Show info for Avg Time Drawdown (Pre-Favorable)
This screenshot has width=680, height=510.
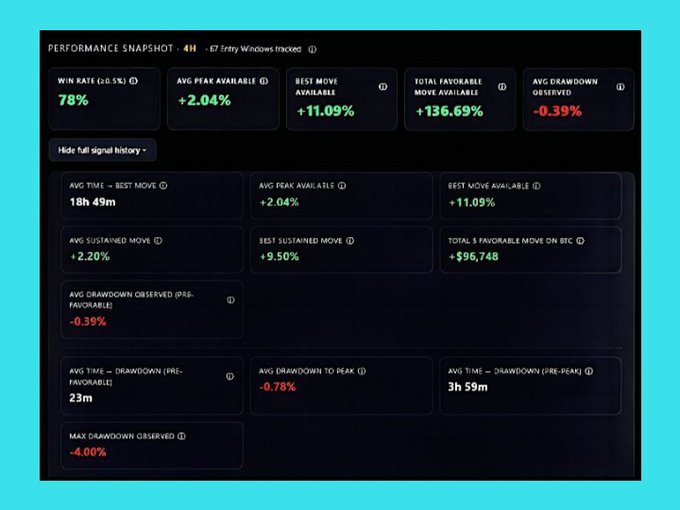coord(230,376)
